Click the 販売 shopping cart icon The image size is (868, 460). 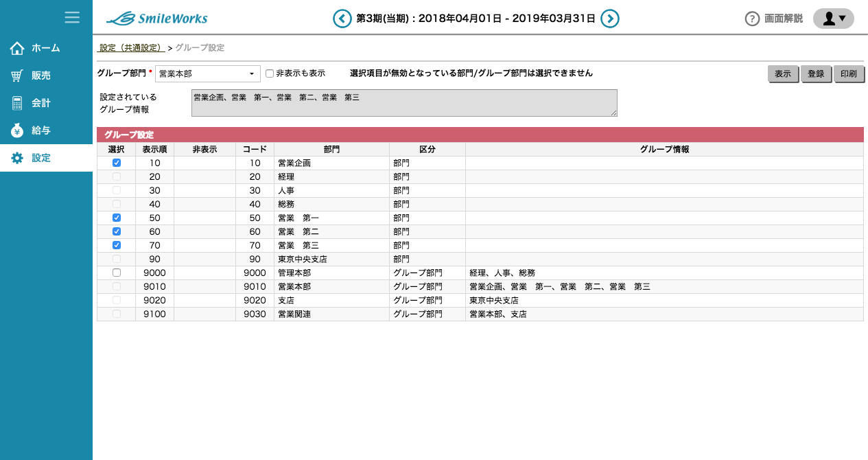click(x=17, y=76)
